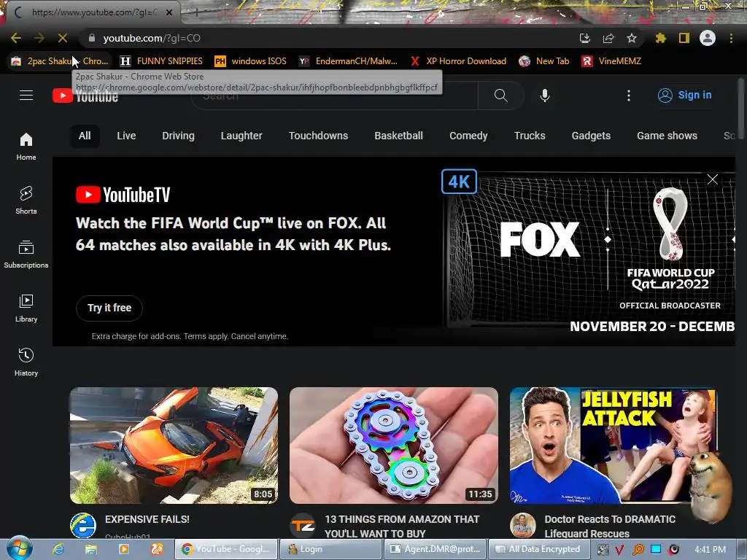The height and width of the screenshot is (560, 747).
Task: Open 2pac Shakur bookmark
Action: click(x=60, y=61)
